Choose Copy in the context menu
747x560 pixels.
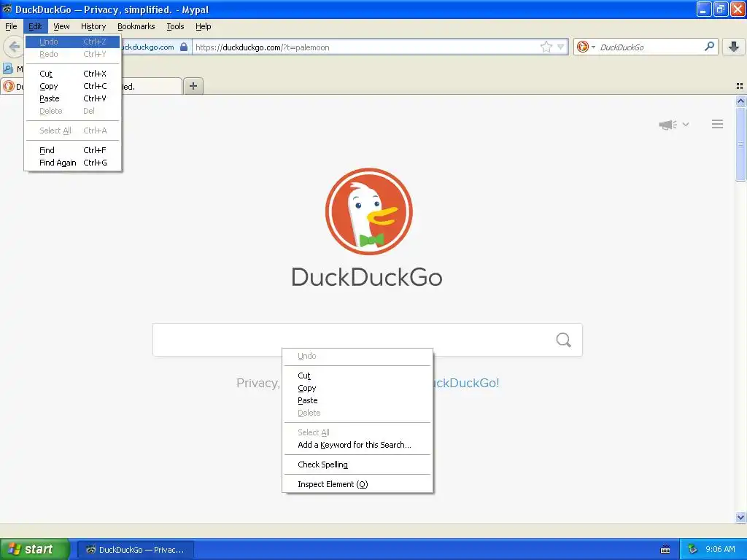[357, 388]
